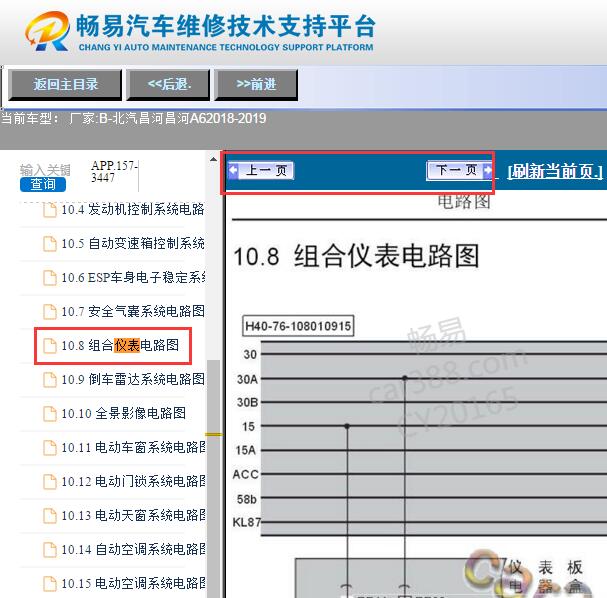Open 10.7 安全气囊系统电路图 item
This screenshot has height=598, width=607.
click(x=133, y=311)
